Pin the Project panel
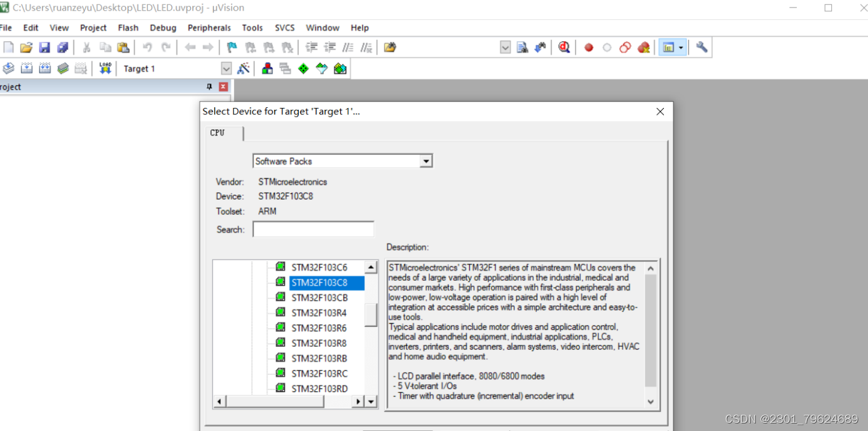This screenshot has height=431, width=868. pos(210,87)
